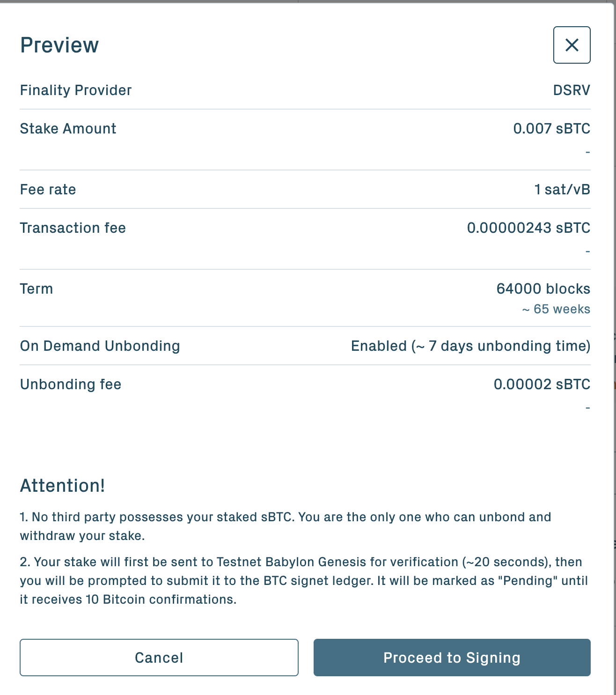Select the 0.00002 sBTC unbonding fee
The width and height of the screenshot is (616, 695).
542,384
